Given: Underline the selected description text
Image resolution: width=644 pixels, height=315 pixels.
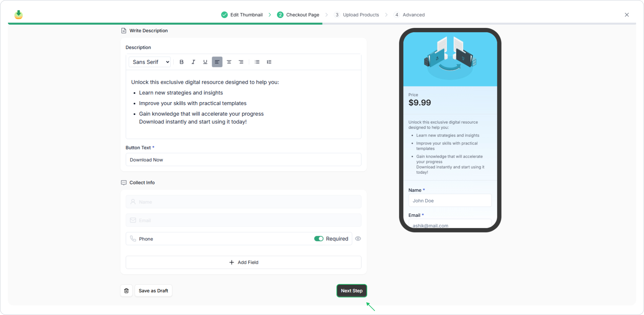Looking at the screenshot, I should coord(205,62).
